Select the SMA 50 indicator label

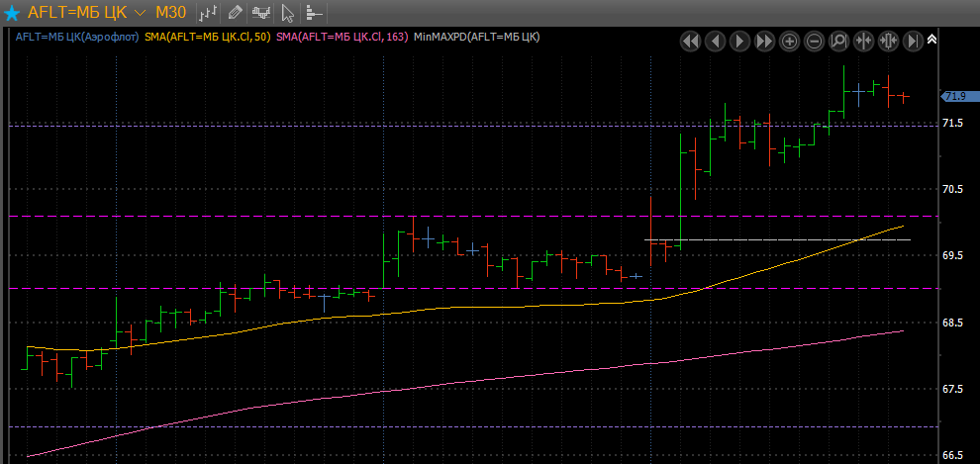click(208, 37)
